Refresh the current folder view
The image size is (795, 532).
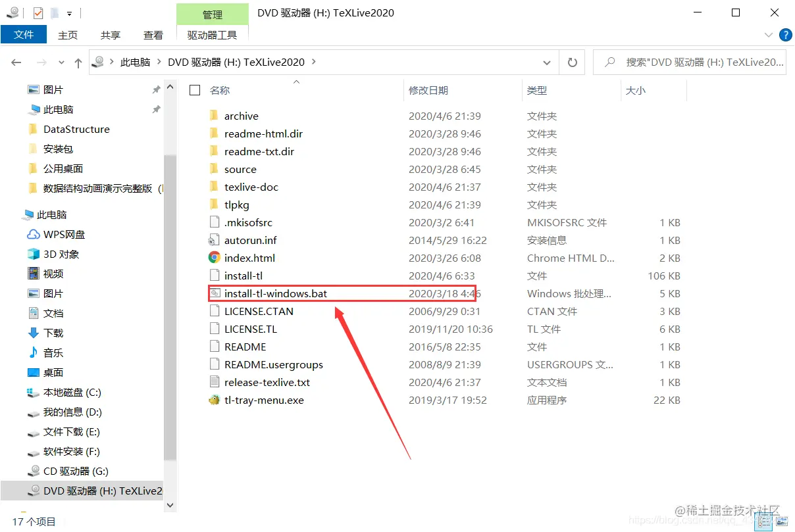[573, 62]
